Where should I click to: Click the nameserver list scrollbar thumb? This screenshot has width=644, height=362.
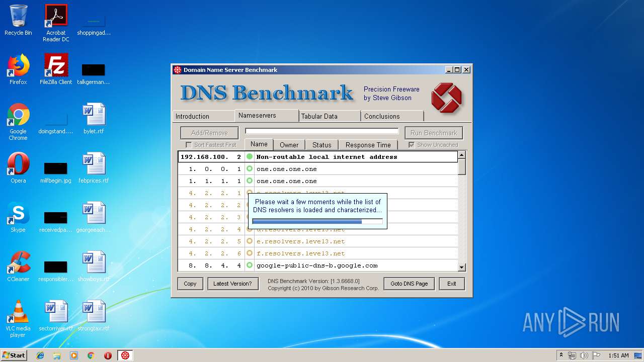(x=462, y=168)
